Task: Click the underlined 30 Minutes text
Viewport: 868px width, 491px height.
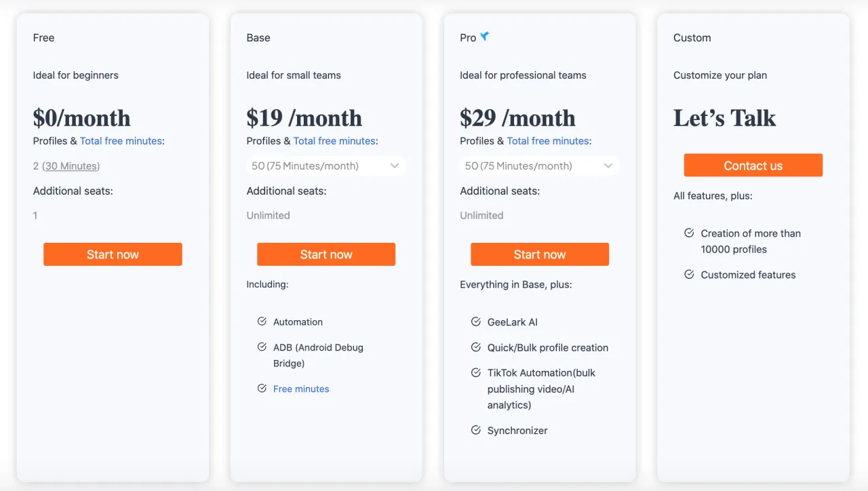Action: pos(71,166)
